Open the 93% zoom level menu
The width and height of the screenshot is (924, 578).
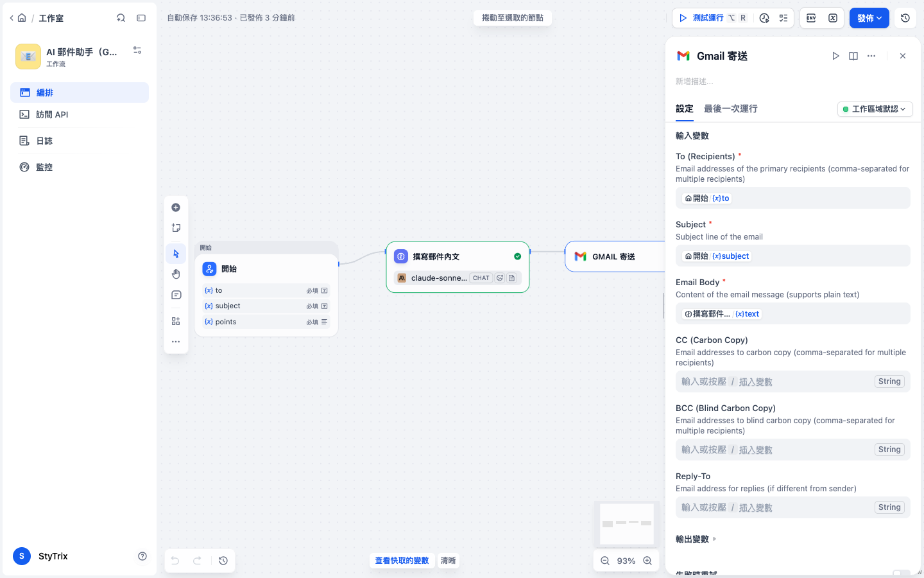pos(626,561)
